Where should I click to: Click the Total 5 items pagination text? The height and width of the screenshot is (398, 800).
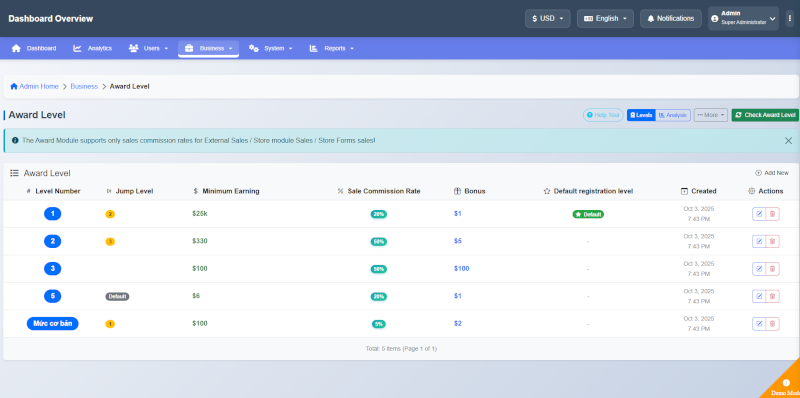(401, 349)
